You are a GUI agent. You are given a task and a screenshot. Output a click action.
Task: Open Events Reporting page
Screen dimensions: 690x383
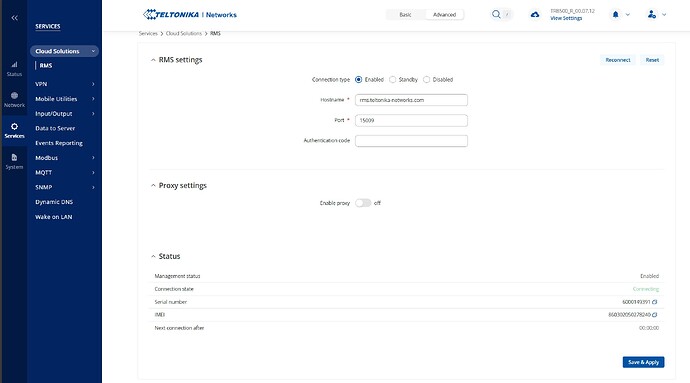click(59, 143)
